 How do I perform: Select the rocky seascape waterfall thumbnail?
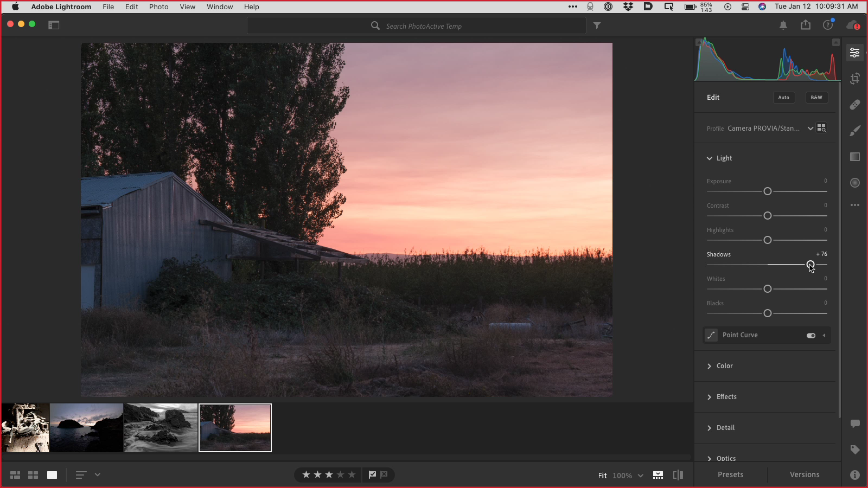click(161, 428)
